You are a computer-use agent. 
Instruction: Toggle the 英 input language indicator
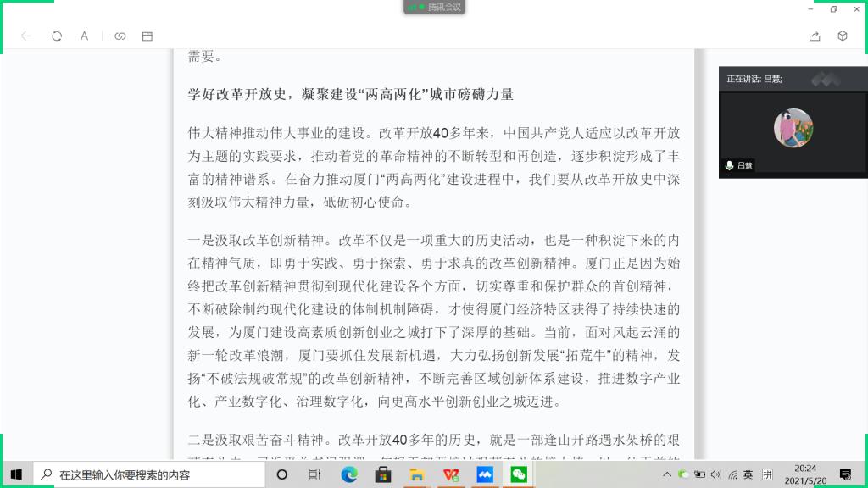[748, 474]
